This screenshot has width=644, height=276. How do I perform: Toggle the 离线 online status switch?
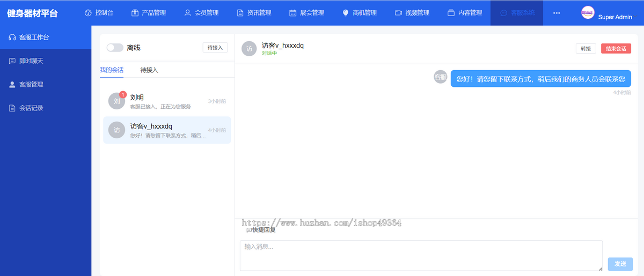tap(115, 48)
